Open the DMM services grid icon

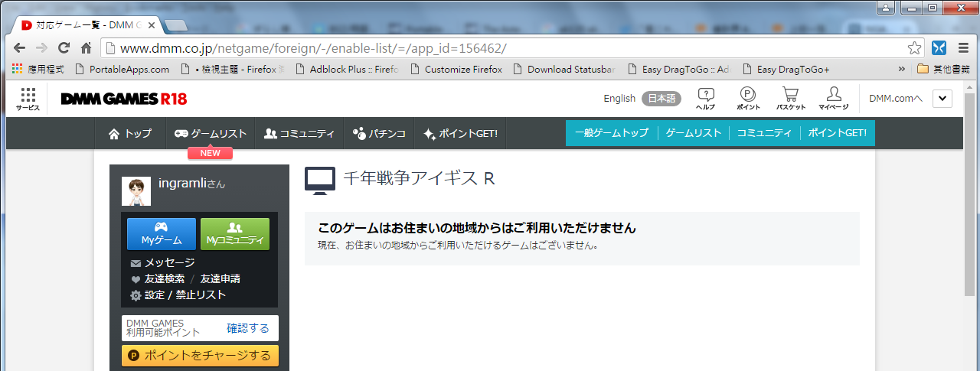point(28,99)
